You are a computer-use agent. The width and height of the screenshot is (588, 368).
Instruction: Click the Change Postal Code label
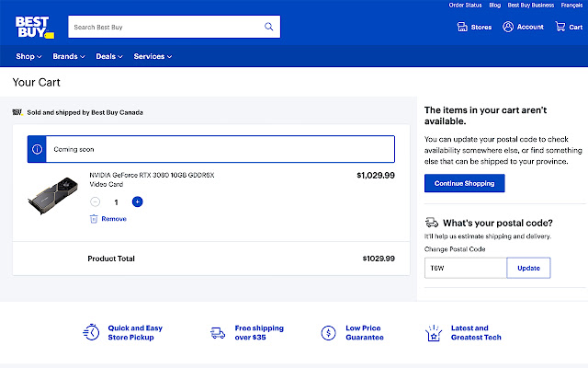455,249
